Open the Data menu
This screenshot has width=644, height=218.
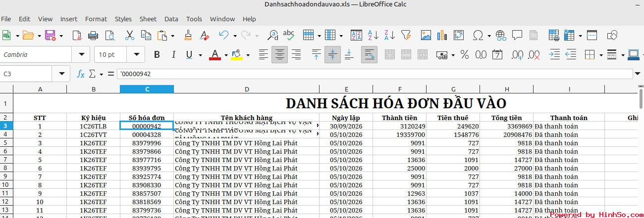click(x=171, y=19)
